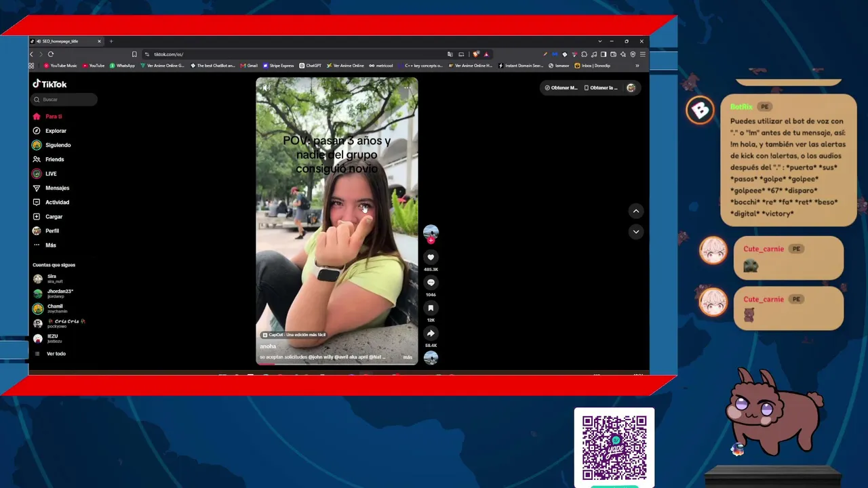Open the Para ti feed

click(x=47, y=117)
